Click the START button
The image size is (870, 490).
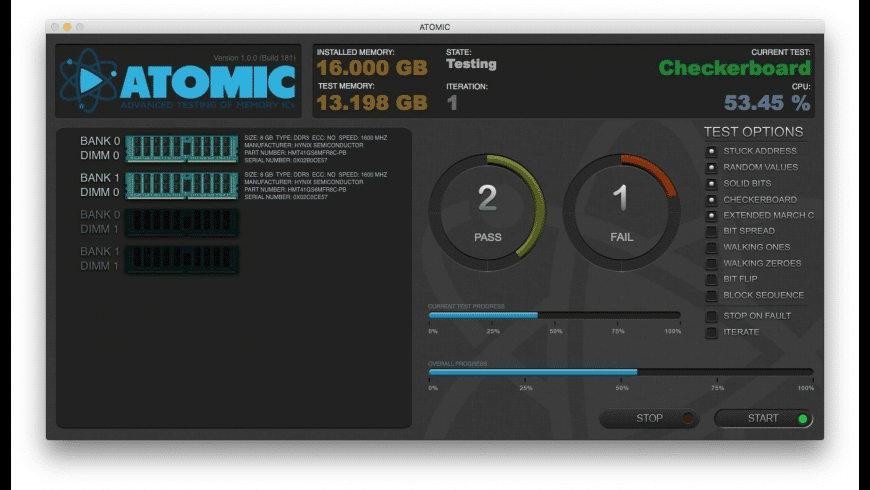point(763,418)
